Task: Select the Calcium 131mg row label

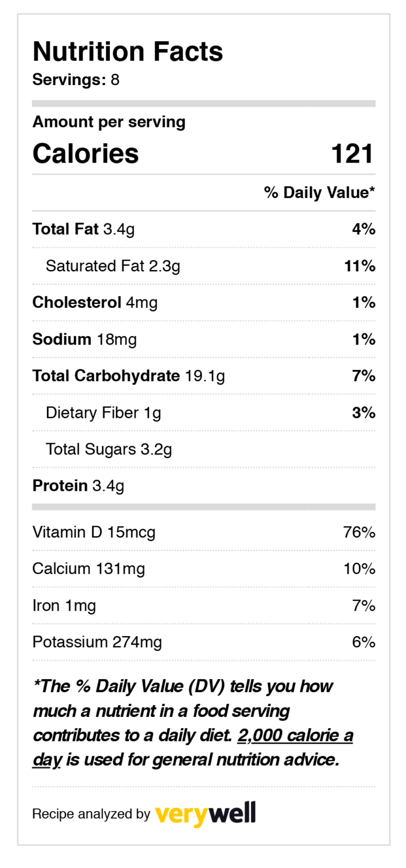Action: click(x=89, y=569)
